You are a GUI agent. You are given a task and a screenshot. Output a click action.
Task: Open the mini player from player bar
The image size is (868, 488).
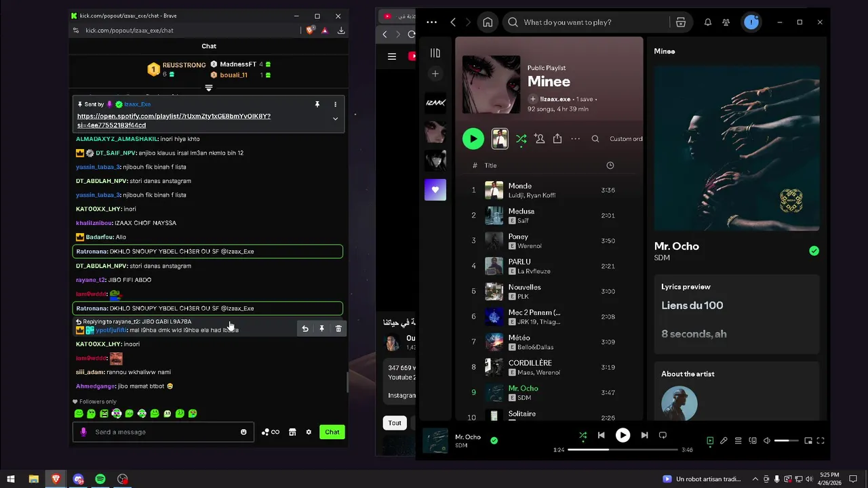[x=808, y=441]
